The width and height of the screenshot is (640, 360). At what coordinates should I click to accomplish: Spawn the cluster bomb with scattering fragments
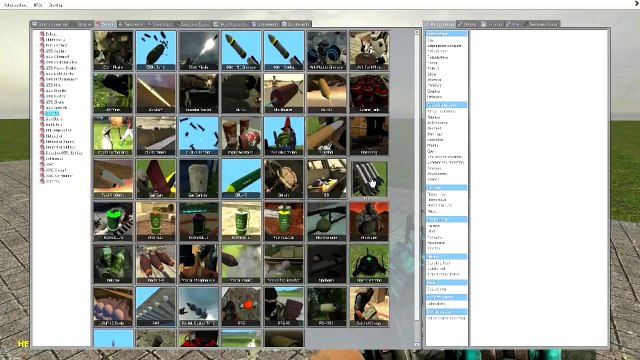[156, 50]
